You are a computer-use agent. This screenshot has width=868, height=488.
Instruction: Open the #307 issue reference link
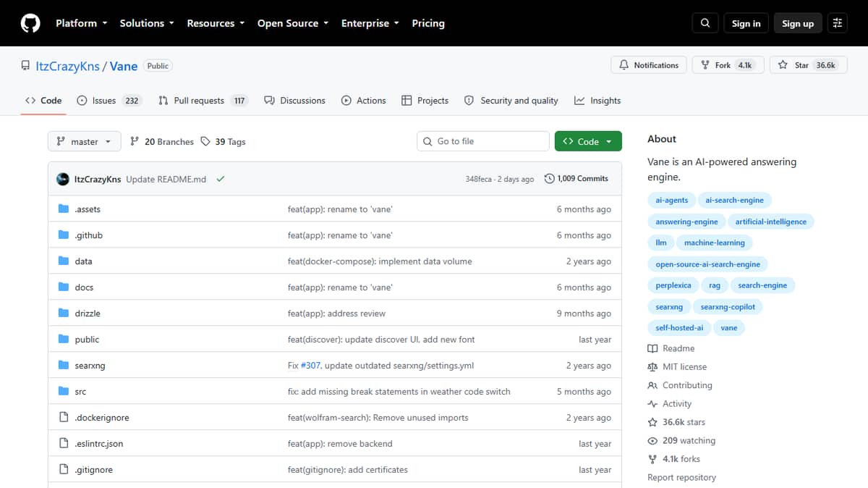310,366
